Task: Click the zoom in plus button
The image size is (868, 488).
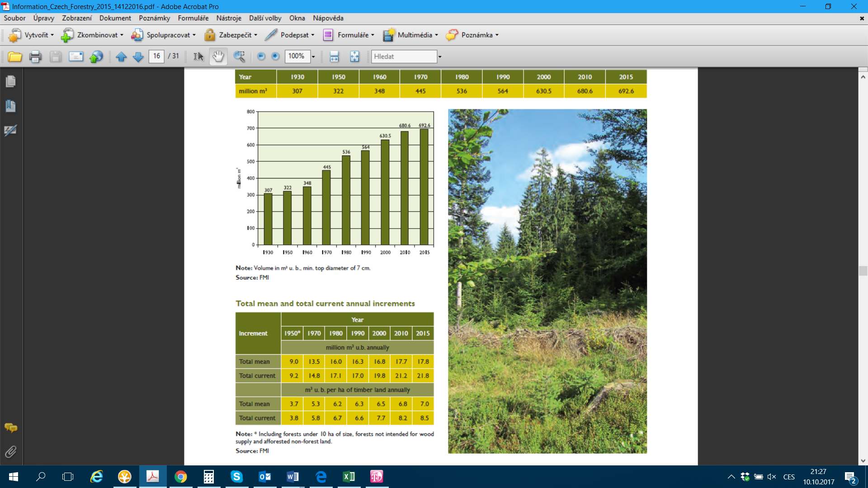Action: [275, 56]
